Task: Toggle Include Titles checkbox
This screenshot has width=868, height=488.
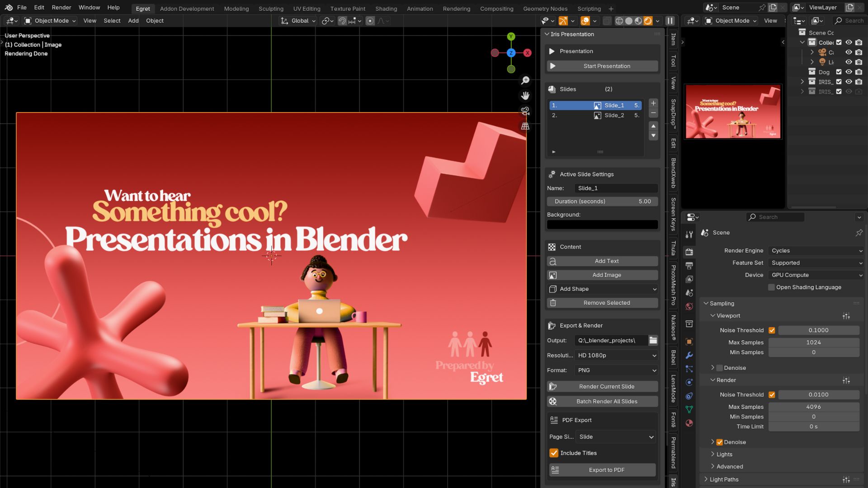Action: coord(554,453)
